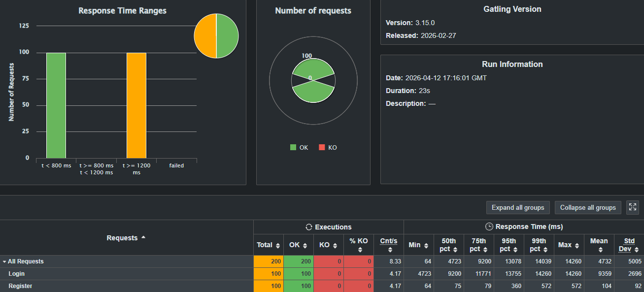Click the Executions refresh icon
The height and width of the screenshot is (292, 644).
tap(309, 227)
